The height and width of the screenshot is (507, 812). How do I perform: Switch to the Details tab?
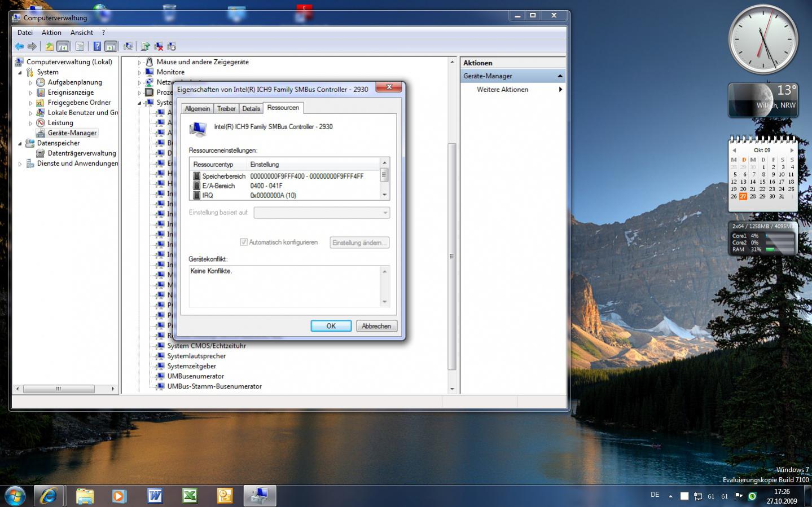[251, 109]
